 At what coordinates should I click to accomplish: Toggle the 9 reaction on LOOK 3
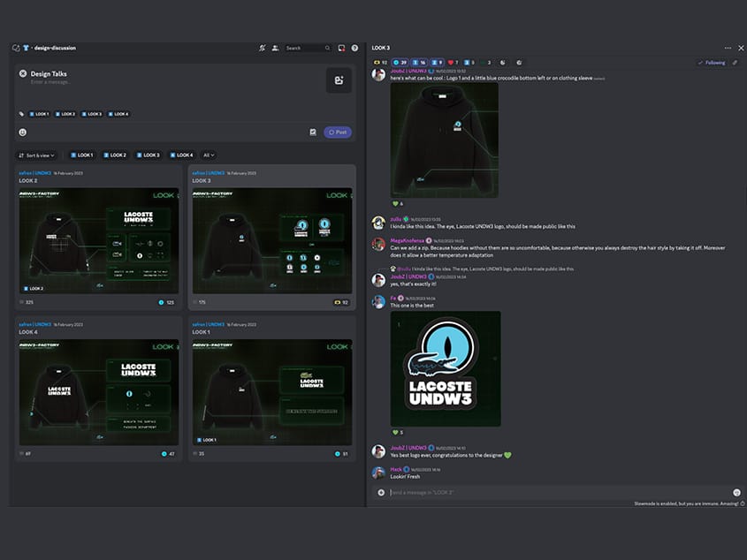pos(437,63)
